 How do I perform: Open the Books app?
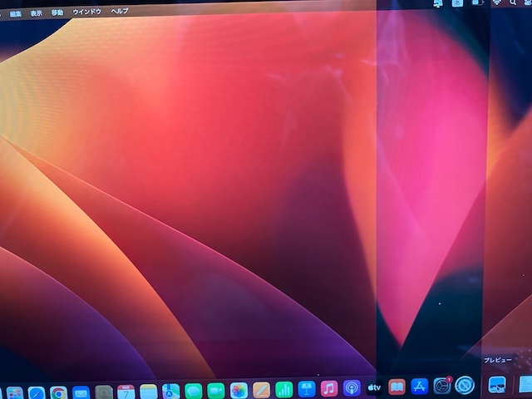397,387
